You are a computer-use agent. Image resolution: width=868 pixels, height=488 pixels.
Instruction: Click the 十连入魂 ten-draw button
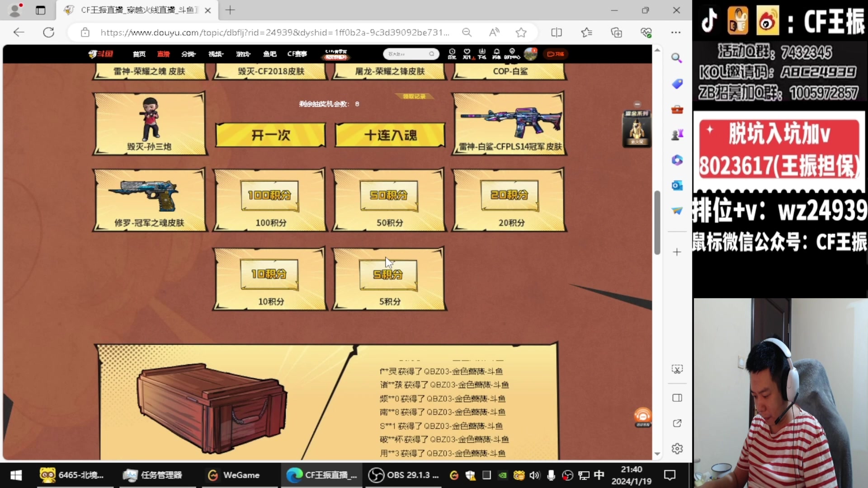click(x=390, y=135)
